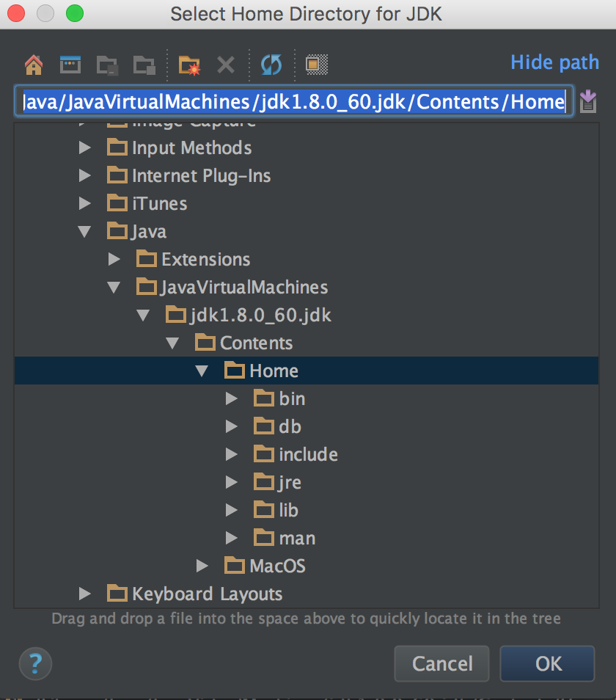616x700 pixels.
Task: Collapse the JavaVirtualMachines disclosure triangle
Action: pos(114,287)
